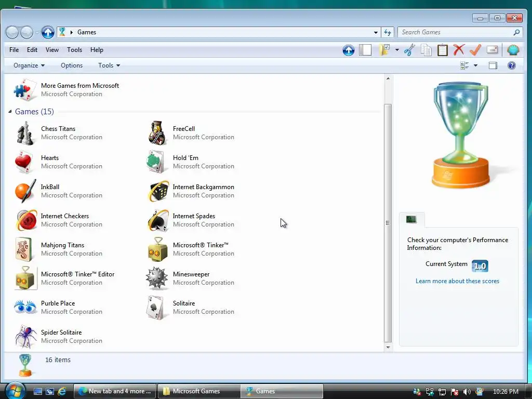The image size is (532, 399).
Task: Click the Back navigation button
Action: point(12,33)
